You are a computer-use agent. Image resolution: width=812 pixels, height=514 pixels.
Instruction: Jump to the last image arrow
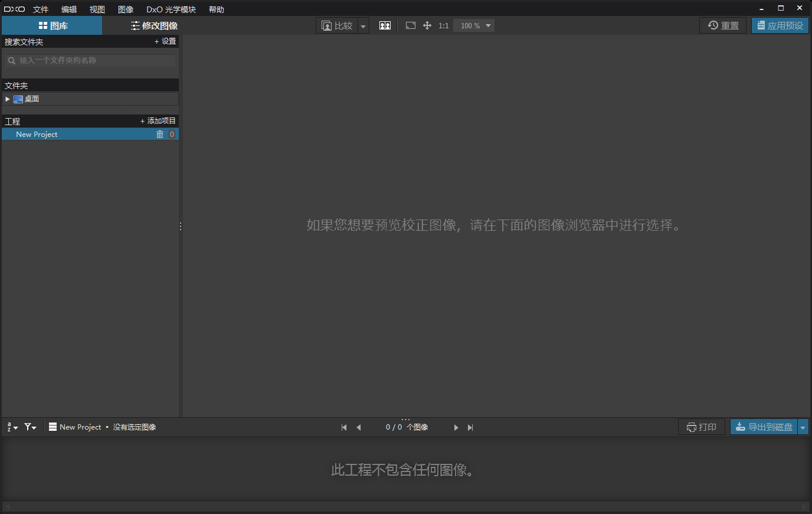(470, 427)
